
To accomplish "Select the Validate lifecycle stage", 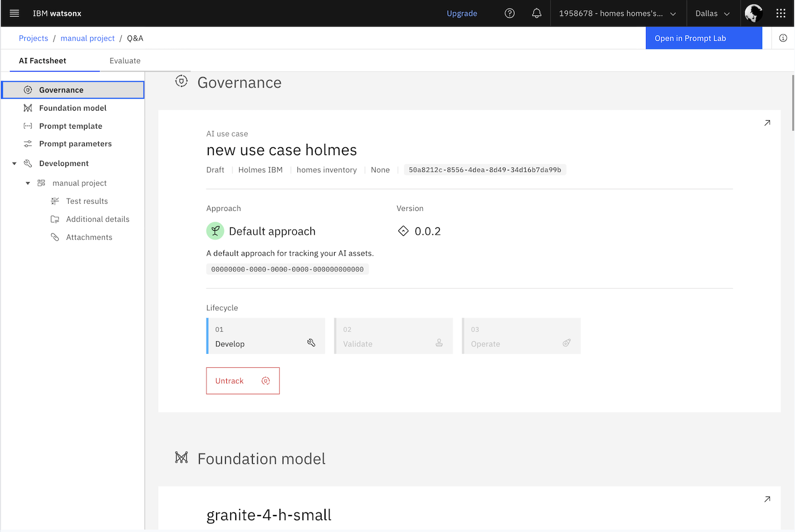I will coord(393,336).
